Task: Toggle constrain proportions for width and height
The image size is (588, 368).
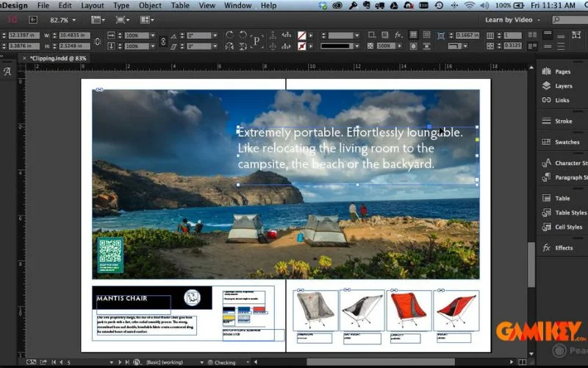Action: pyautogui.click(x=98, y=40)
